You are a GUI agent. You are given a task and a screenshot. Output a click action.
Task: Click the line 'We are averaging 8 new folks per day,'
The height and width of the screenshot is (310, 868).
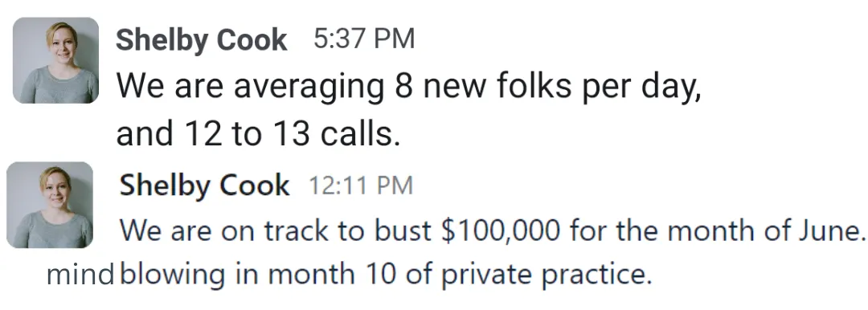(409, 87)
